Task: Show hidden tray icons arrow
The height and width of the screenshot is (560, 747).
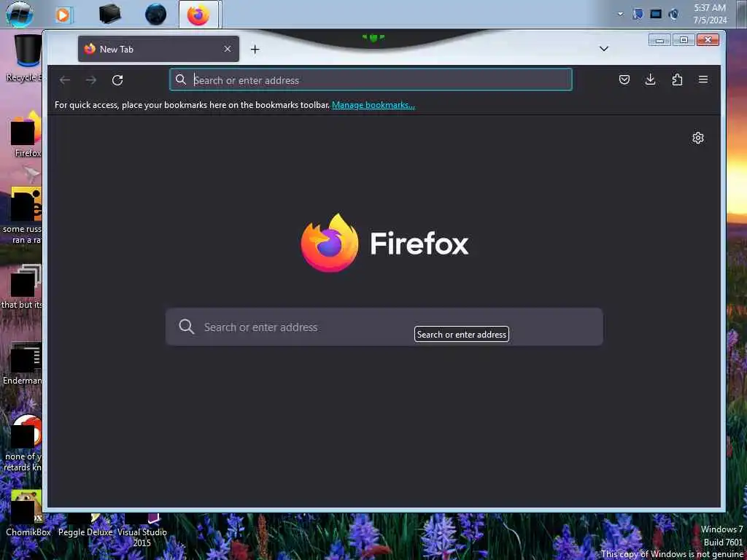Action: click(620, 15)
